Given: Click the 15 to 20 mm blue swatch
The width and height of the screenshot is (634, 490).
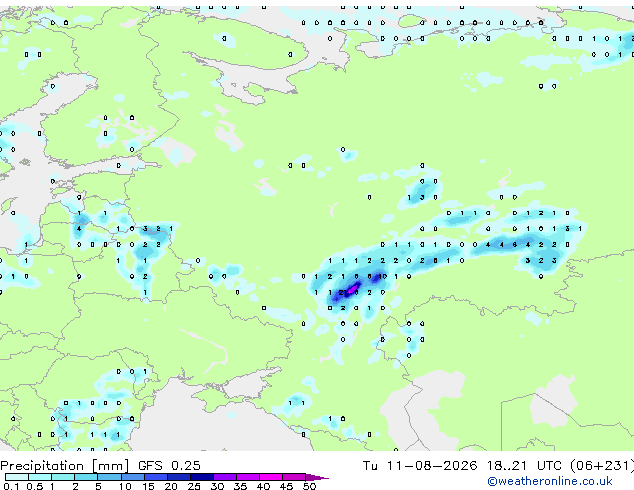Looking at the screenshot, I should (x=156, y=477).
